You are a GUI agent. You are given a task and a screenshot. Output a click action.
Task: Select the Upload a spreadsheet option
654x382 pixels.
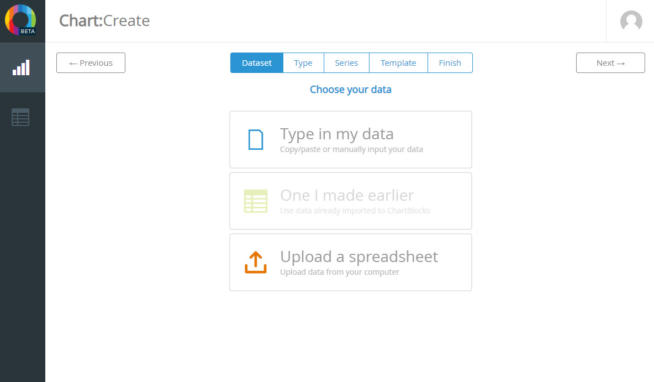pos(351,262)
